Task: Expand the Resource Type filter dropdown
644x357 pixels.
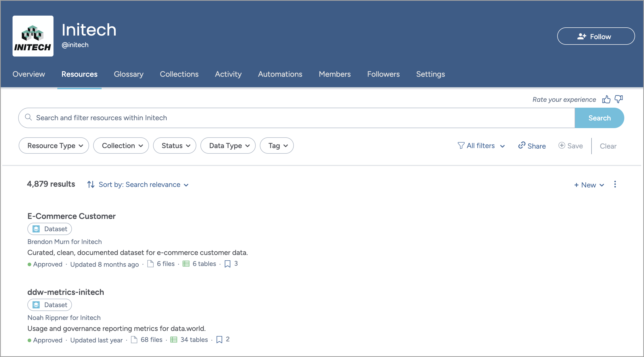Action: 54,146
